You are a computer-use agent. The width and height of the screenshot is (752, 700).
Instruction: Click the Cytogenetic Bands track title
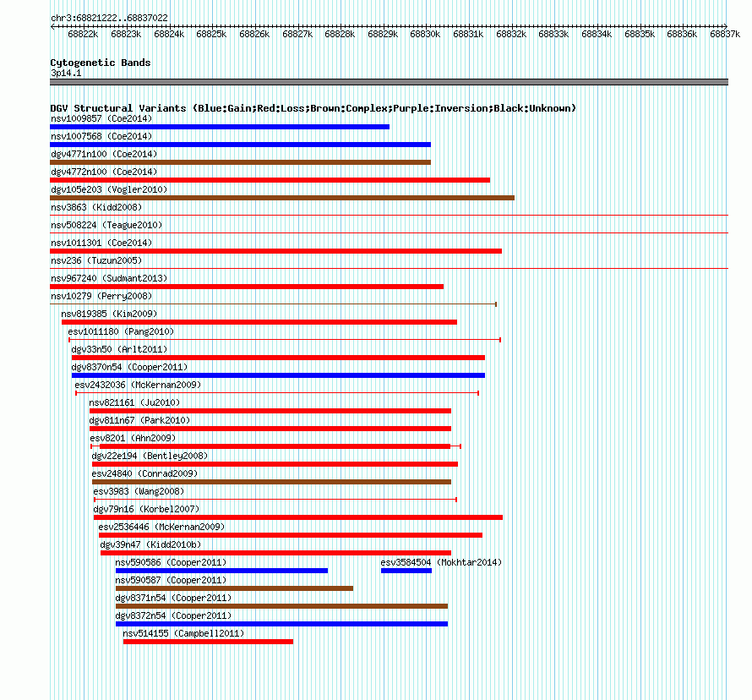101,63
